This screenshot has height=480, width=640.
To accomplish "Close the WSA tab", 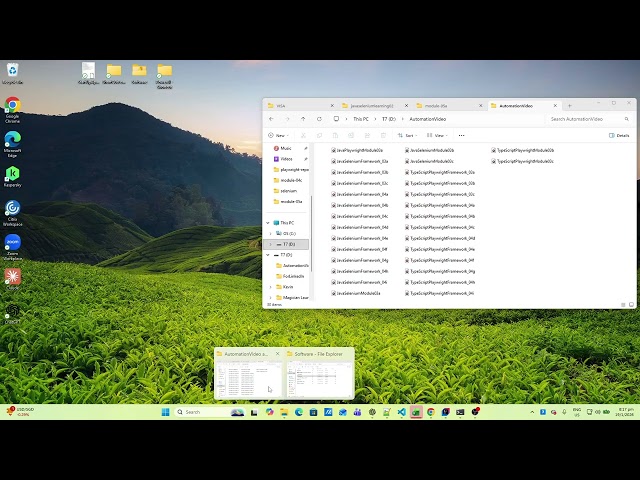I will click(332, 106).
